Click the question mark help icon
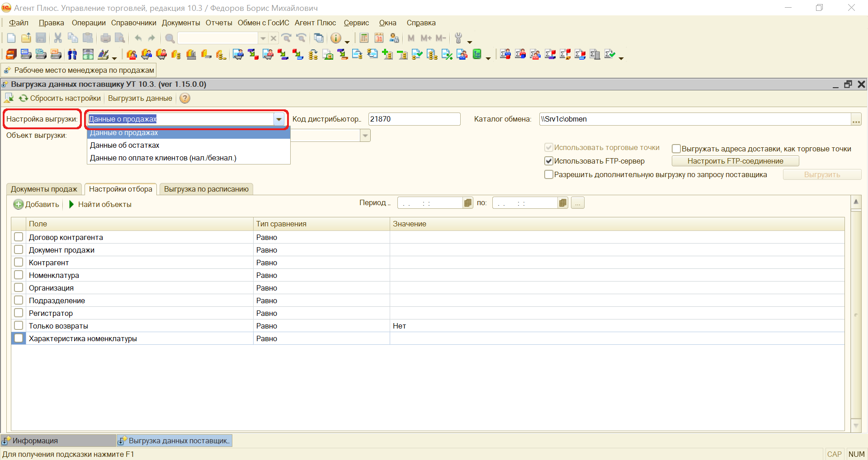Screen dimensions: 868x460 click(x=185, y=98)
